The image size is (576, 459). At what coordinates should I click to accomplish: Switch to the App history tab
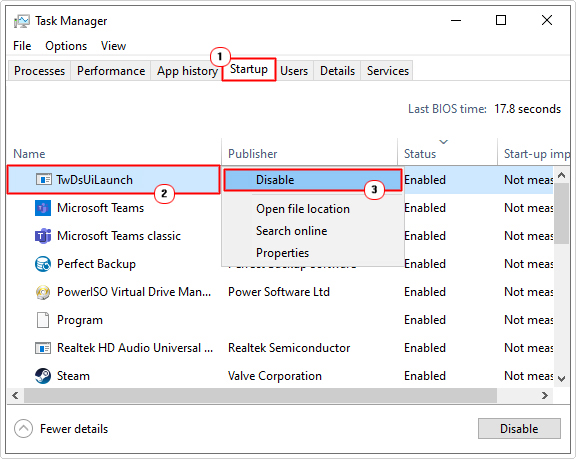tap(187, 71)
